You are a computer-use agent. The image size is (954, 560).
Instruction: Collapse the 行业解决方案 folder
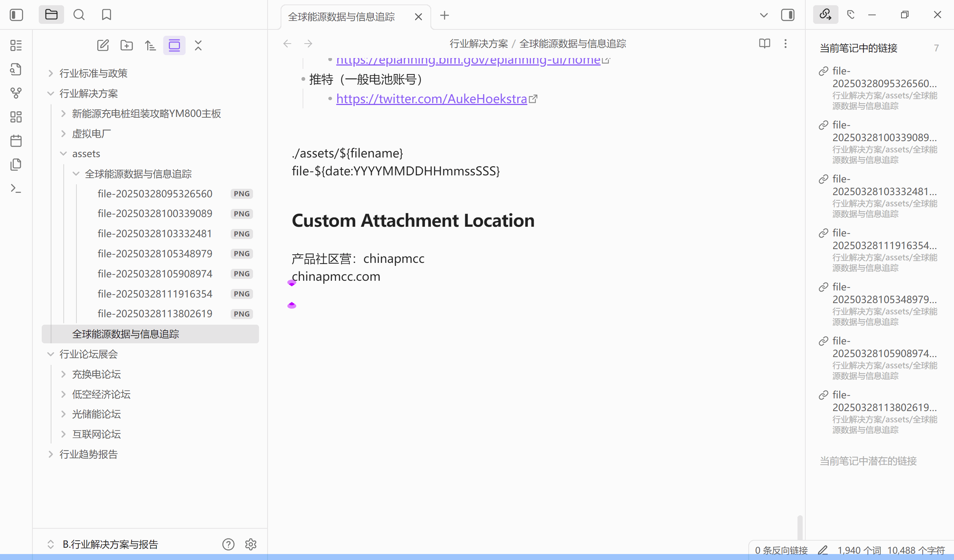tap(51, 93)
